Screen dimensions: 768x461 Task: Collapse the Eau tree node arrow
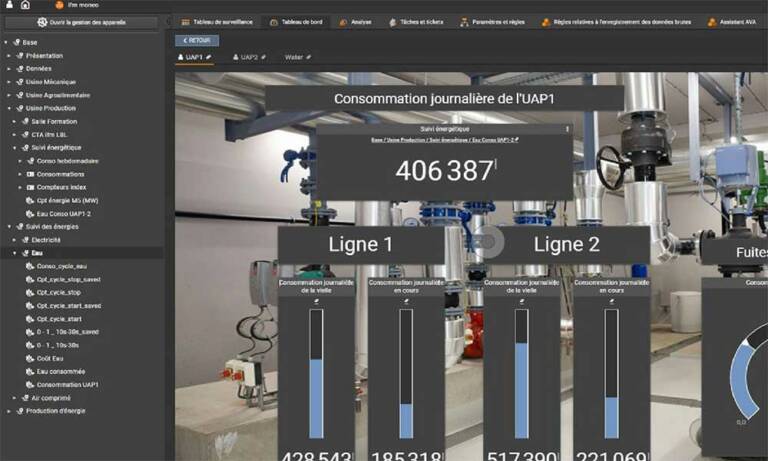click(x=14, y=253)
